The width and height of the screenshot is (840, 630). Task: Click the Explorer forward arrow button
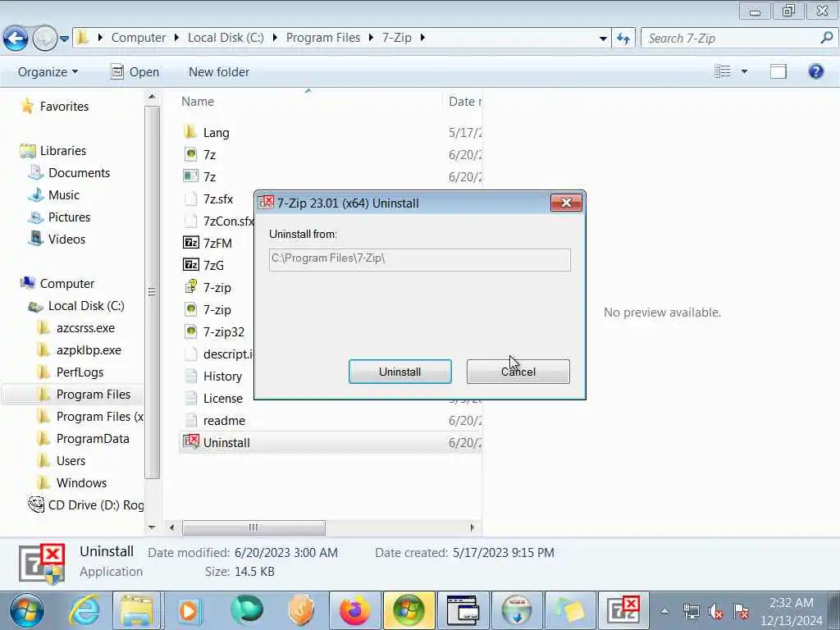[x=44, y=39]
